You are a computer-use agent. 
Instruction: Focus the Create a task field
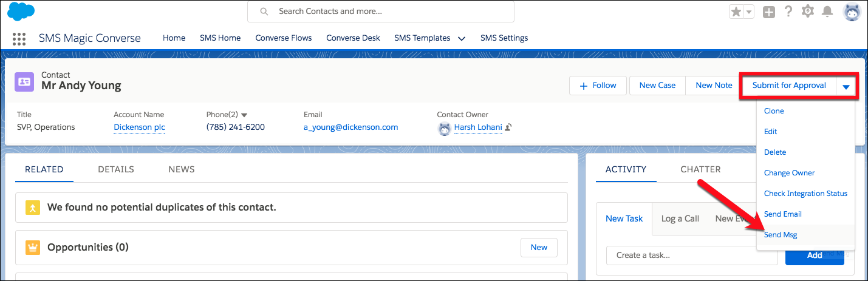692,256
